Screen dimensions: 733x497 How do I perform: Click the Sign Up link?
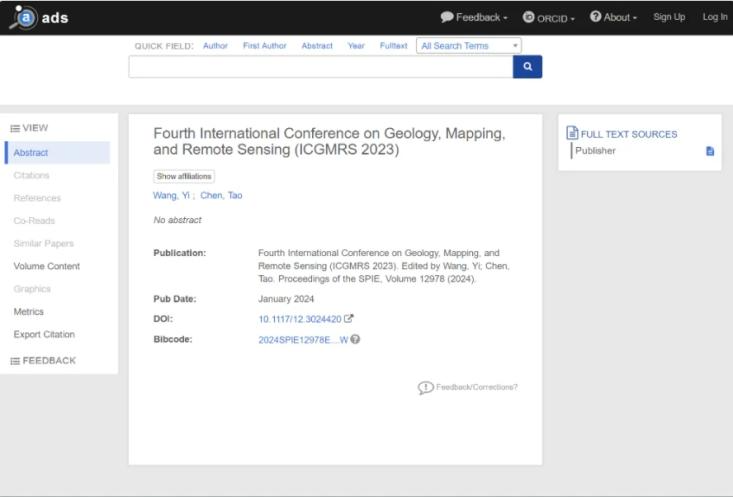tap(669, 17)
